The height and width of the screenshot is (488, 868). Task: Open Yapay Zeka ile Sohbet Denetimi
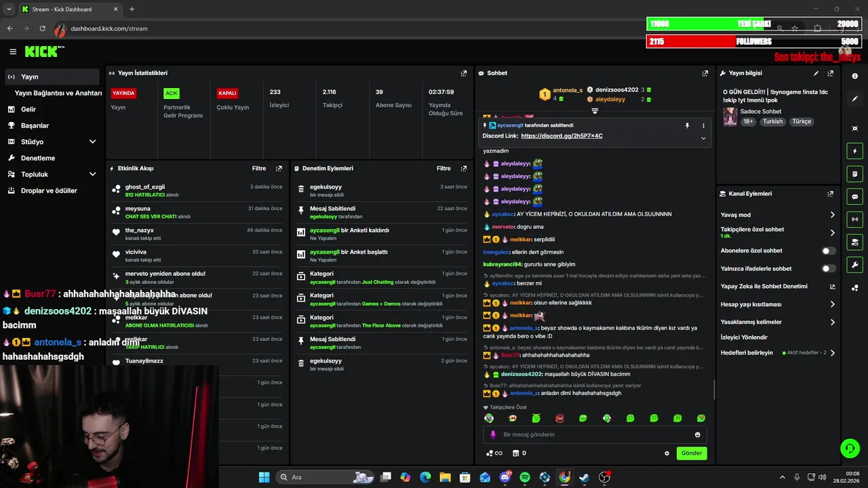(778, 287)
